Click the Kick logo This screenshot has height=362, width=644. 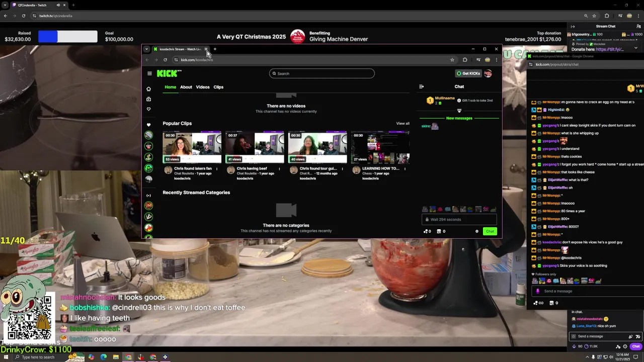pyautogui.click(x=169, y=73)
